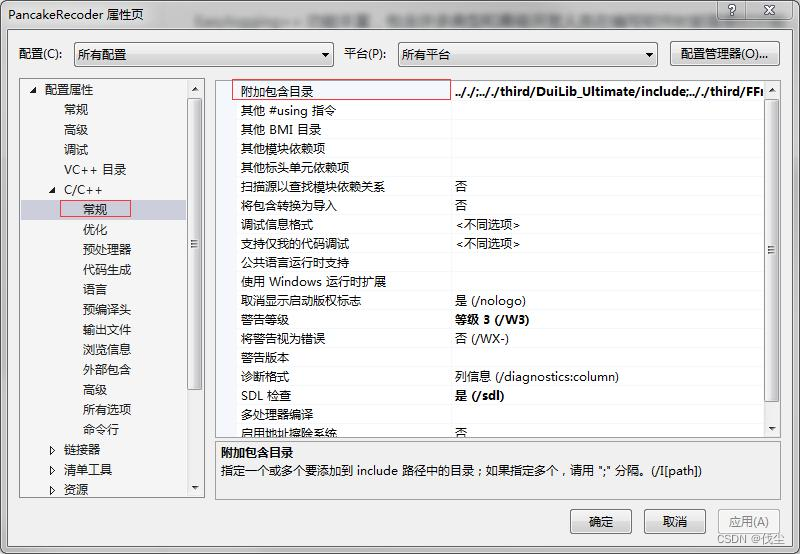Click the 其他标头单元依赖项 property
Image resolution: width=800 pixels, height=554 pixels.
(x=295, y=167)
